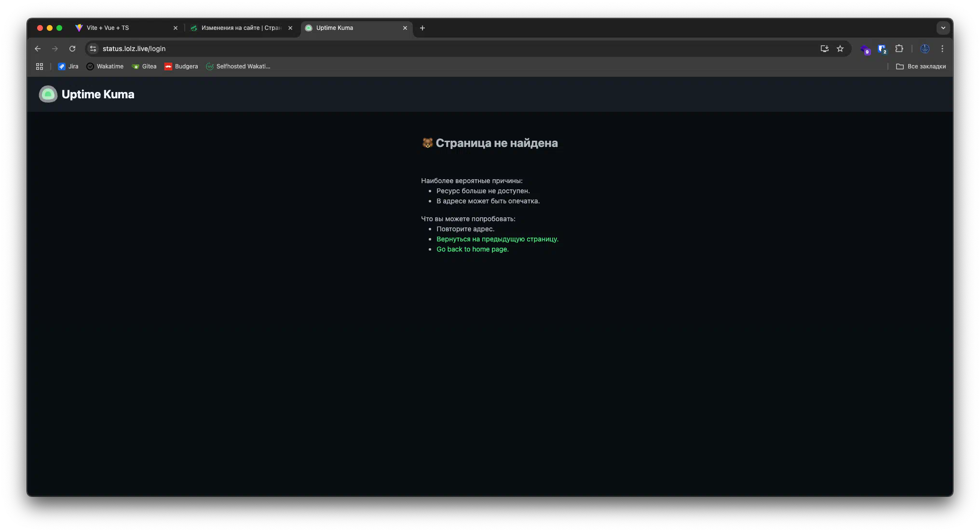Reload the current page

[72, 49]
